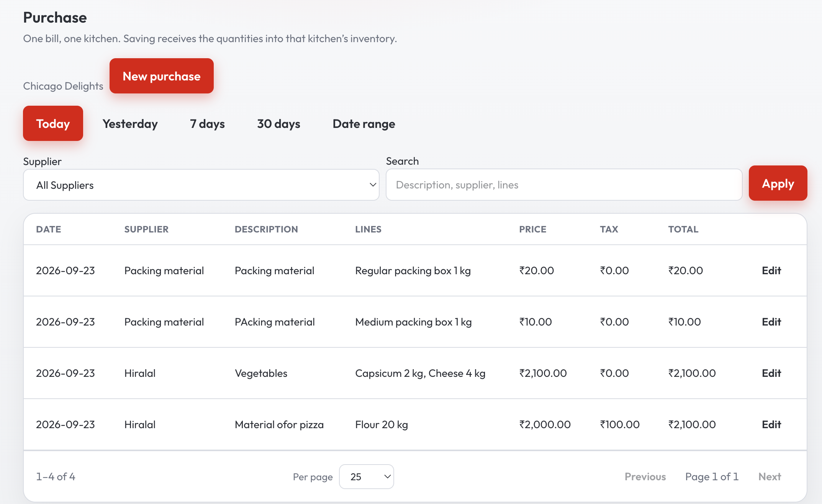Select 'Vegetables' description cell
The height and width of the screenshot is (504, 822).
click(x=261, y=373)
